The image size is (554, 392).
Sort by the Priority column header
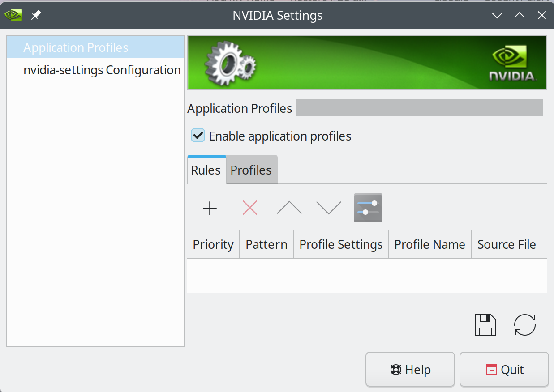click(x=213, y=244)
